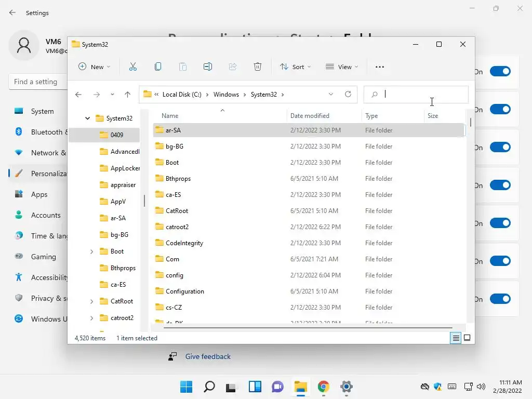Viewport: 532px width, 399px height.
Task: Select System in Settings sidebar
Action: click(x=38, y=111)
